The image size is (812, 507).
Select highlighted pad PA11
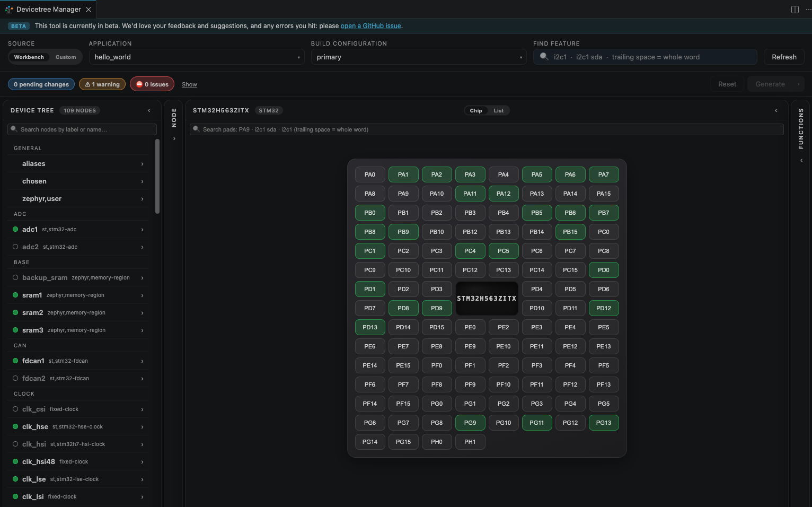pos(470,194)
